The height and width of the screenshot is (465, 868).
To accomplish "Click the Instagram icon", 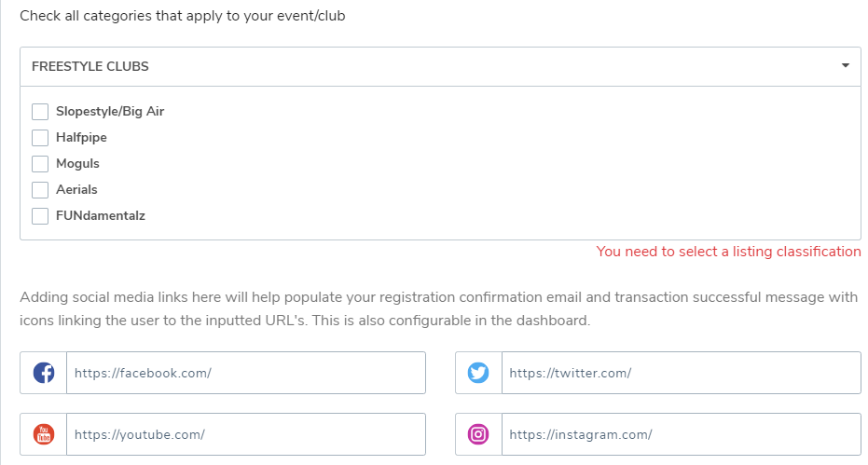I will coord(478,434).
